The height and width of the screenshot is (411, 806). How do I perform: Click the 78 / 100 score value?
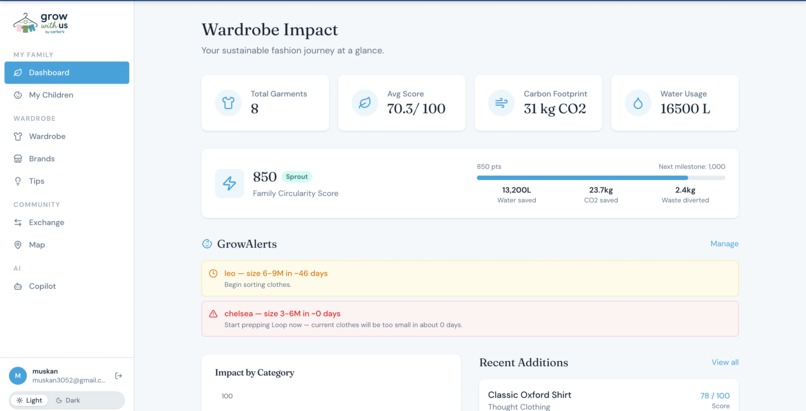point(715,396)
